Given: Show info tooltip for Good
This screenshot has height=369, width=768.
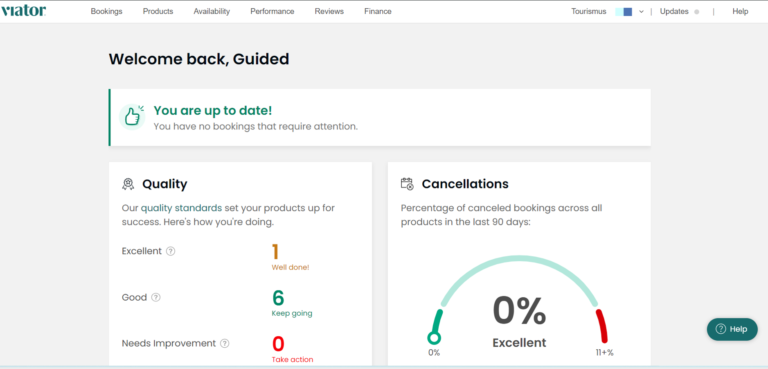Looking at the screenshot, I should 156,297.
